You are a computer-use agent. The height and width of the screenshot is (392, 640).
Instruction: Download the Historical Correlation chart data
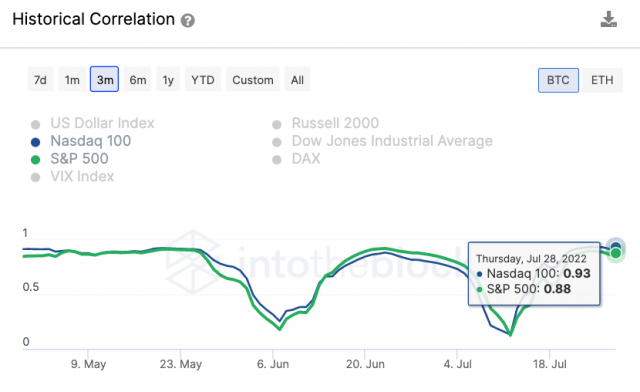[x=608, y=19]
